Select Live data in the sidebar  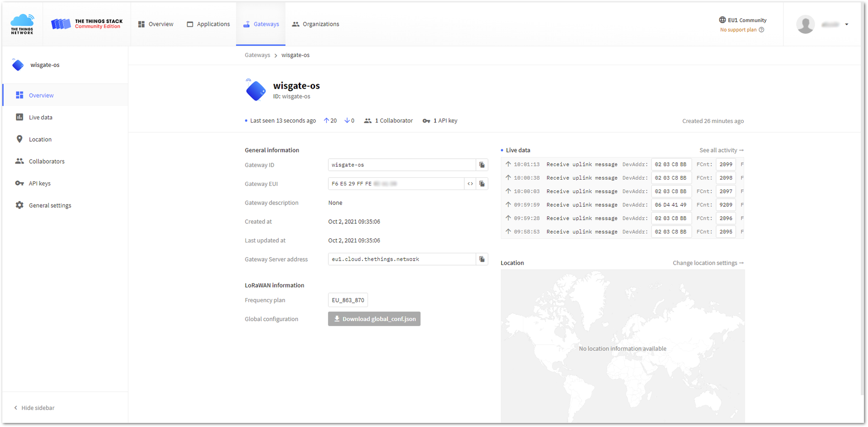click(66, 117)
